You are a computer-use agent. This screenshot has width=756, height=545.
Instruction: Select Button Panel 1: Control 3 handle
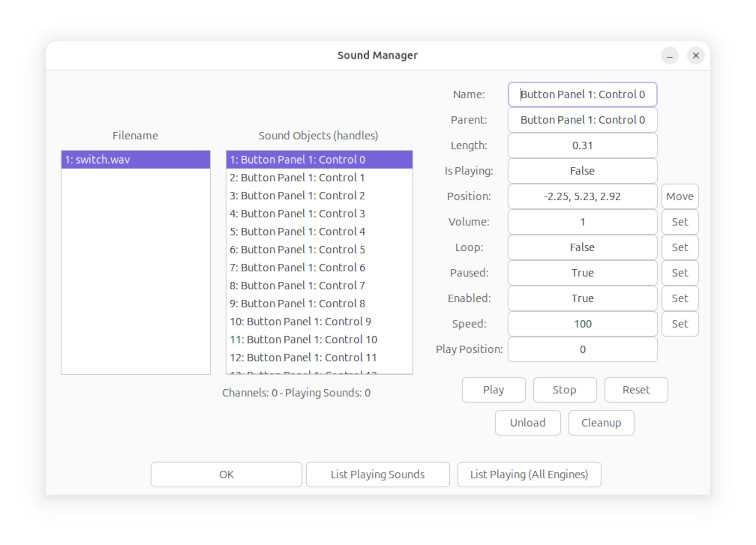click(319, 213)
